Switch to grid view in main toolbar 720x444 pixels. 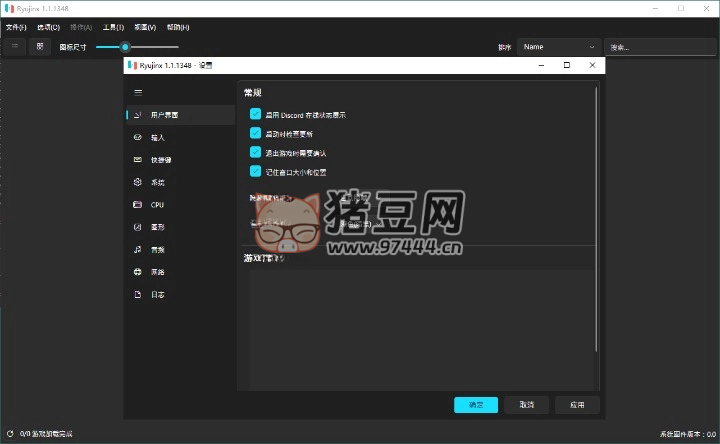(40, 46)
